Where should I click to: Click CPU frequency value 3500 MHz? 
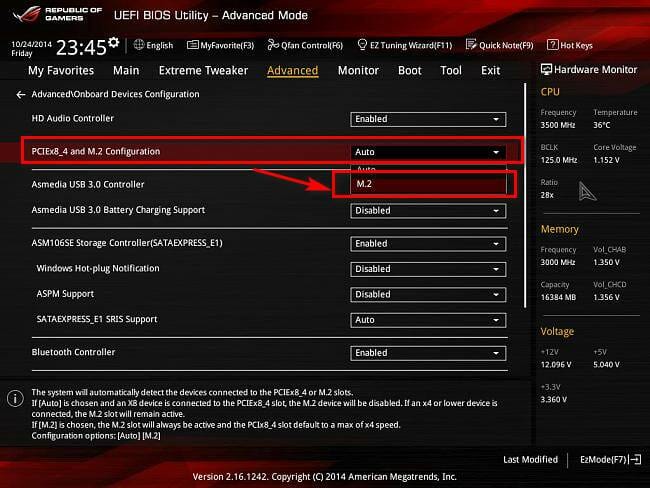tap(558, 125)
